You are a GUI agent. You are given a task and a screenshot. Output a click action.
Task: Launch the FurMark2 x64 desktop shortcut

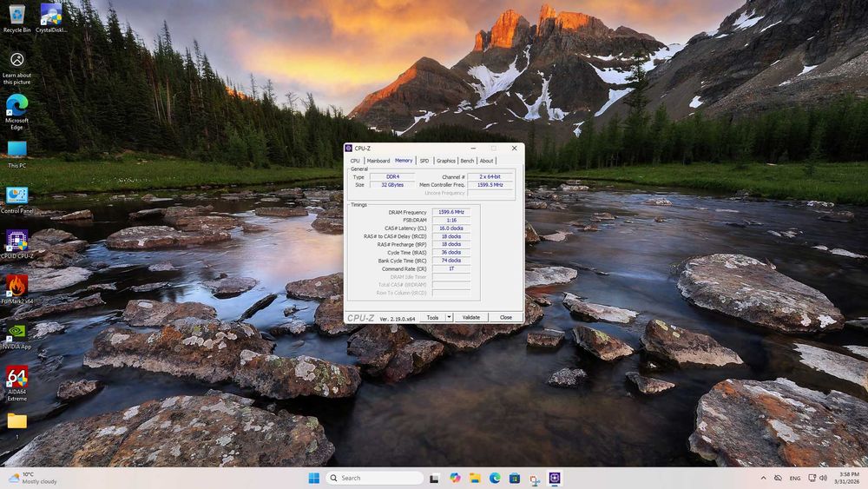point(16,289)
